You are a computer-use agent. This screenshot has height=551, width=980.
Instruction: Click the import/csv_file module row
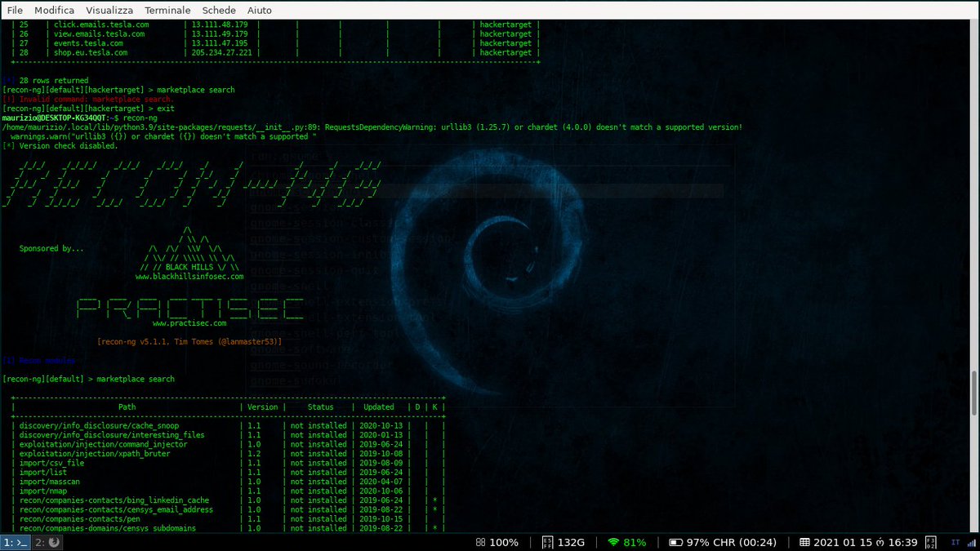coord(229,463)
